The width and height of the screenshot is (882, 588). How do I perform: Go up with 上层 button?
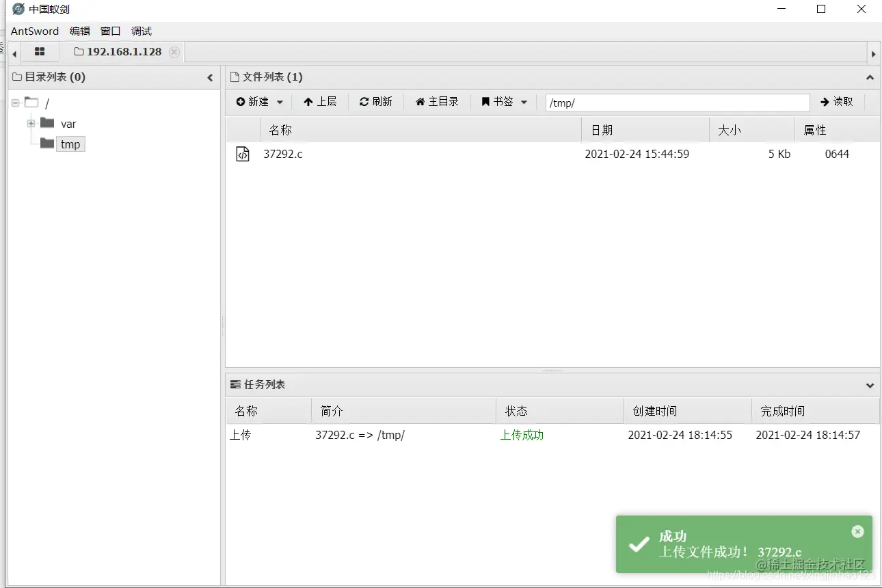tap(320, 102)
